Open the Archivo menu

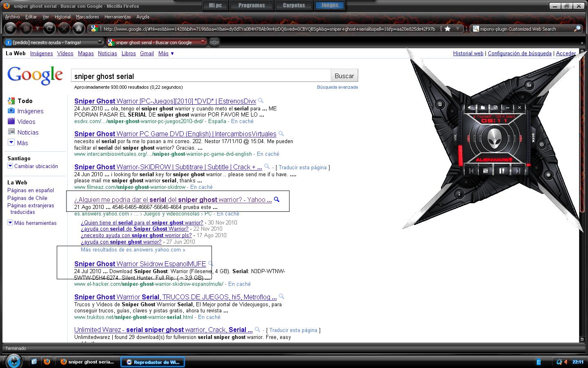[x=12, y=17]
